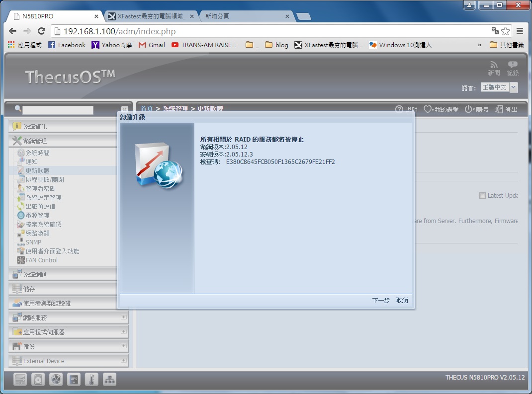The image size is (532, 394).
Task: Open the Windows 10測達人 bookmark
Action: [x=400, y=45]
